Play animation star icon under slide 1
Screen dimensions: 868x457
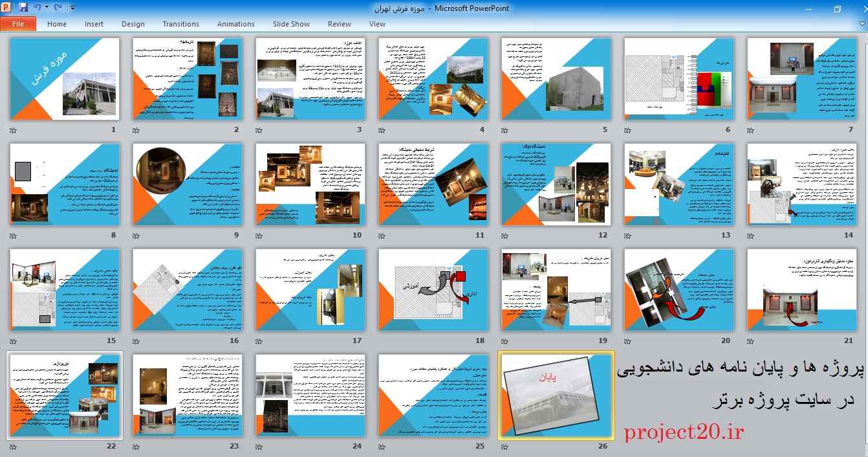click(x=14, y=130)
